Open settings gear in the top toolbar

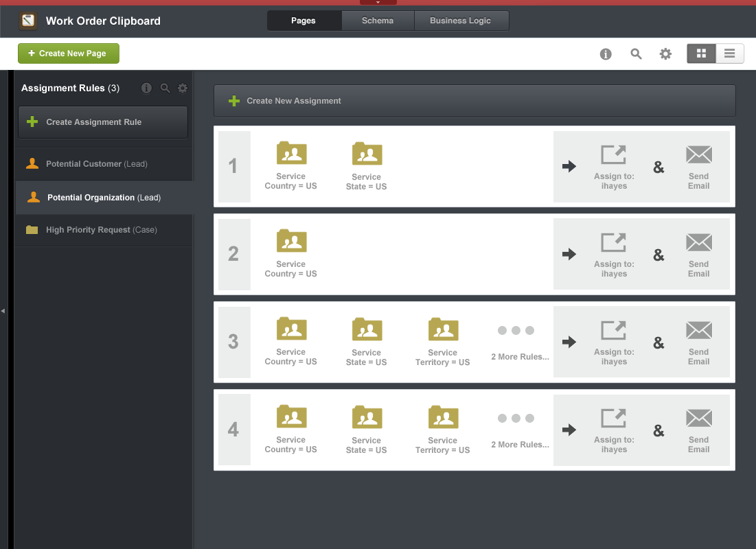click(665, 54)
